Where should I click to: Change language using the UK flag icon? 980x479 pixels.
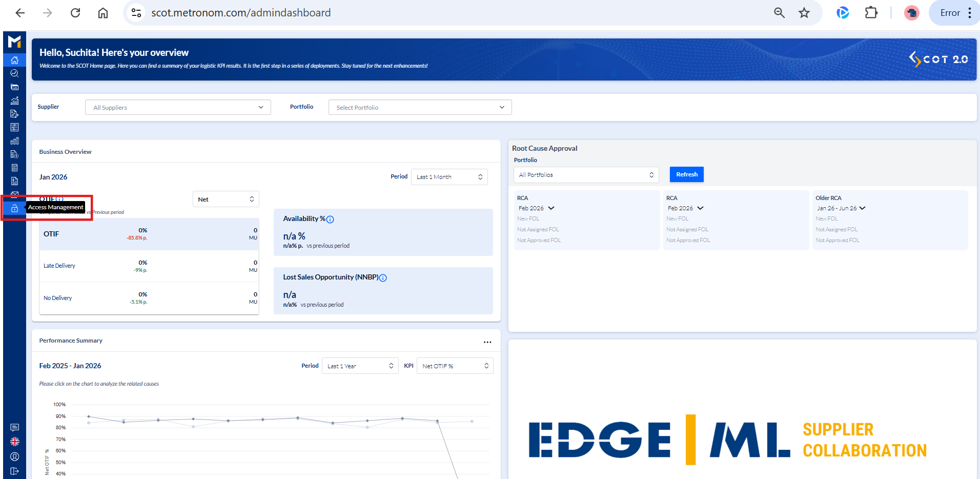click(x=14, y=442)
